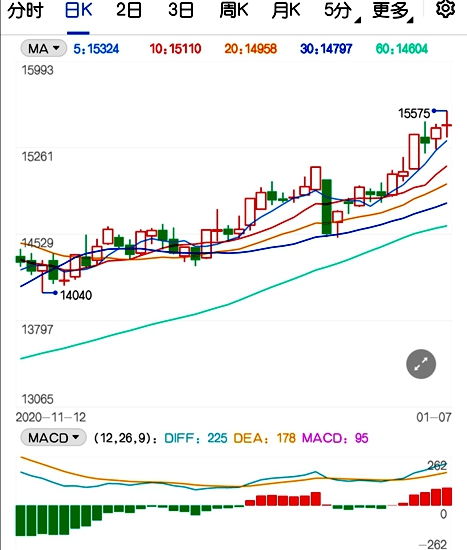Click the 13797 price axis label
The width and height of the screenshot is (467, 550).
(38, 330)
